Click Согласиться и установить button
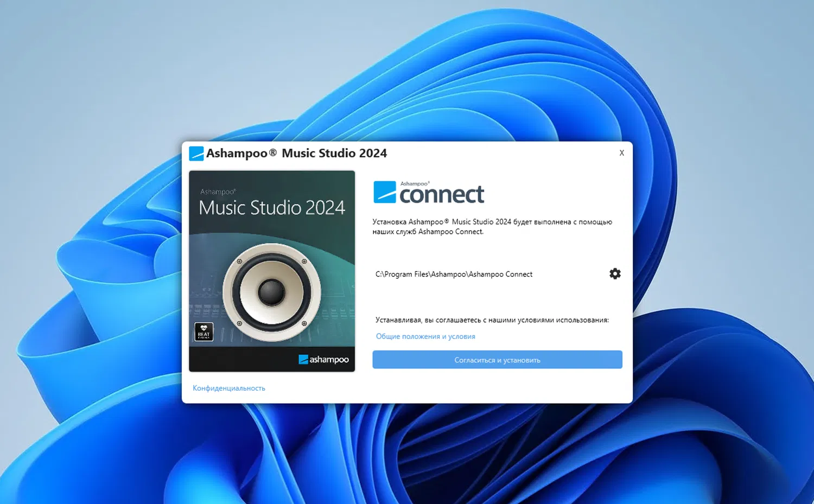814x504 pixels. [x=497, y=360]
